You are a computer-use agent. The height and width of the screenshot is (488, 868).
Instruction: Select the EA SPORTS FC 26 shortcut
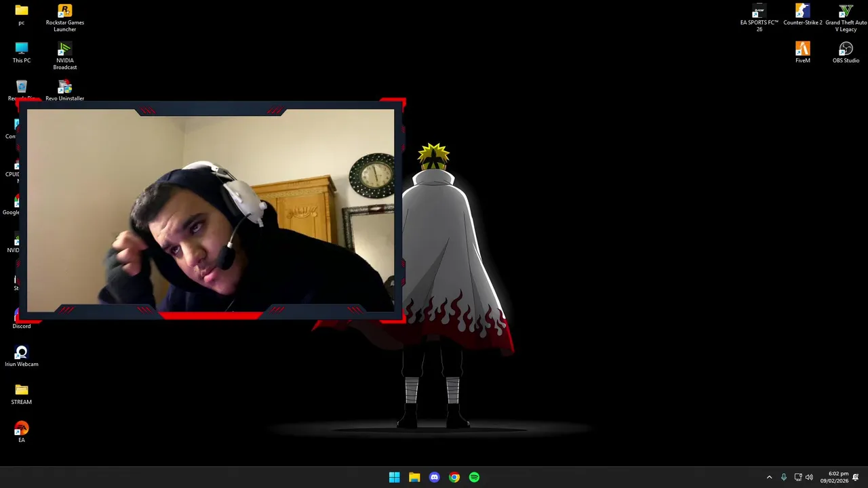point(759,18)
